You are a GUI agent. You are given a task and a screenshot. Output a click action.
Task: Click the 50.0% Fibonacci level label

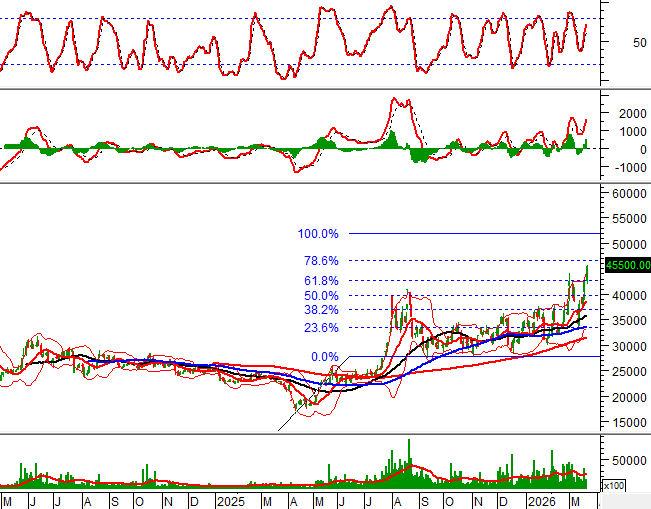tap(321, 296)
